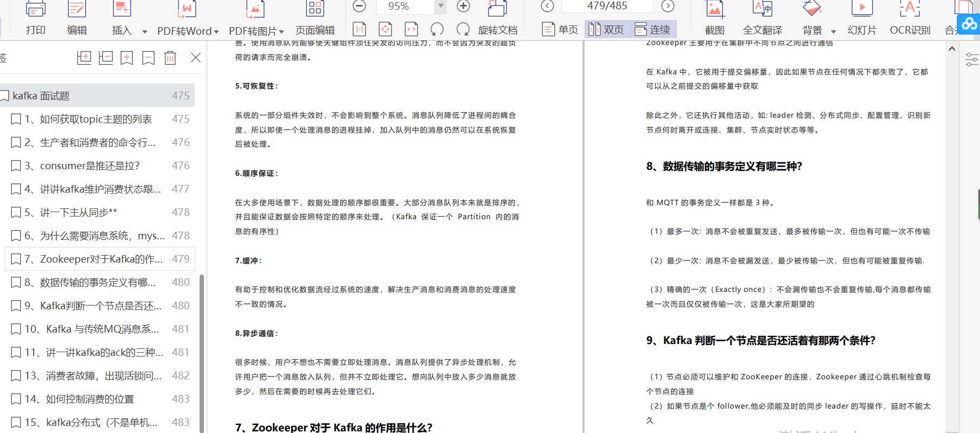Screen dimensions: 980x433
Task: Open bookmark '8、数据传输的事务定义有哪...'
Action: click(x=100, y=282)
